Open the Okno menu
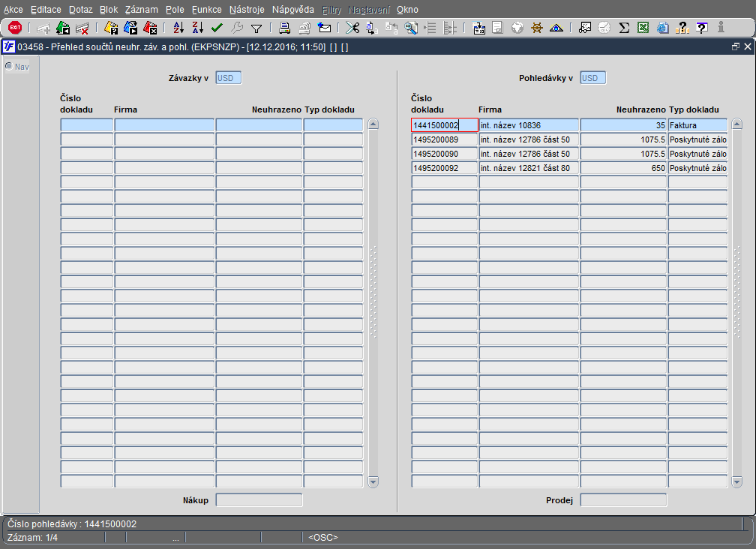 point(407,10)
